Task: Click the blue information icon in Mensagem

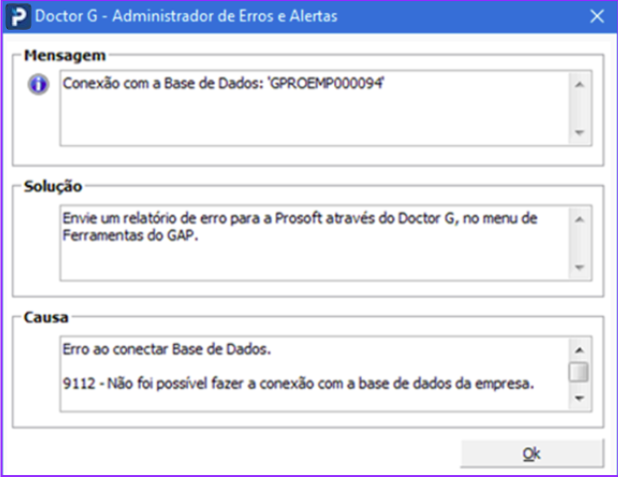Action: click(38, 84)
